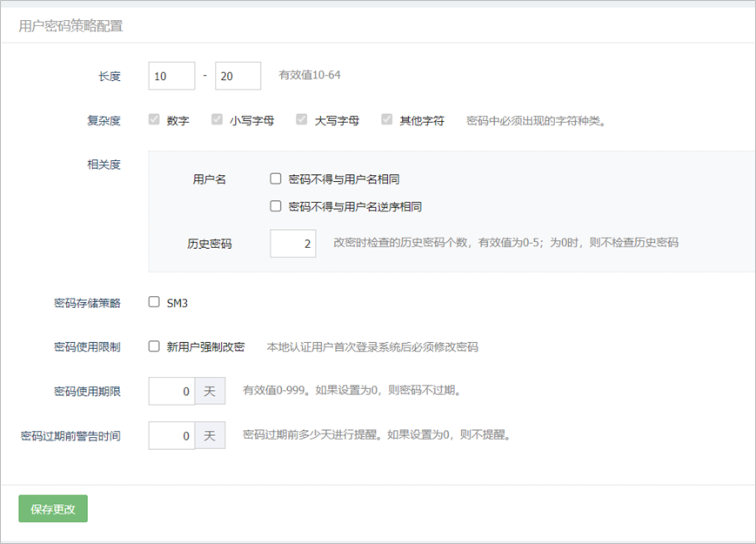Click the minimum password length field

click(x=171, y=76)
